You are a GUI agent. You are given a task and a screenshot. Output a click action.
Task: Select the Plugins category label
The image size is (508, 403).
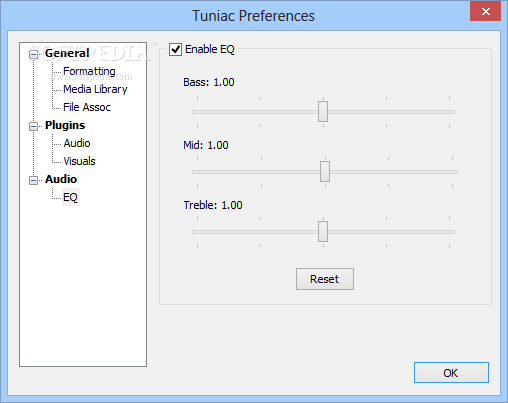pos(65,125)
